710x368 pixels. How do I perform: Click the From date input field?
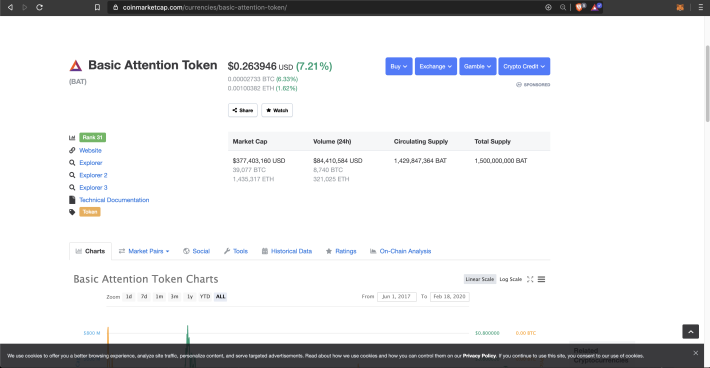point(396,296)
